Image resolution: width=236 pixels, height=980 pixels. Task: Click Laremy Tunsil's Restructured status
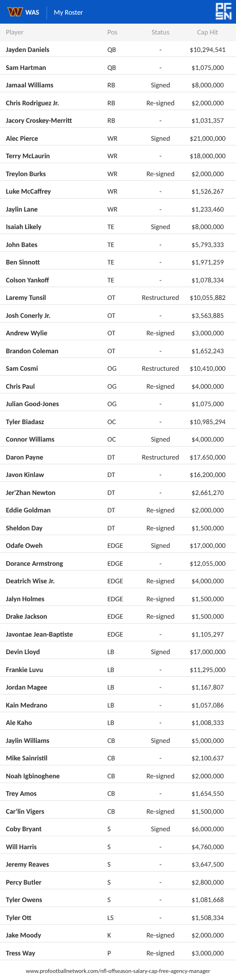pos(160,298)
